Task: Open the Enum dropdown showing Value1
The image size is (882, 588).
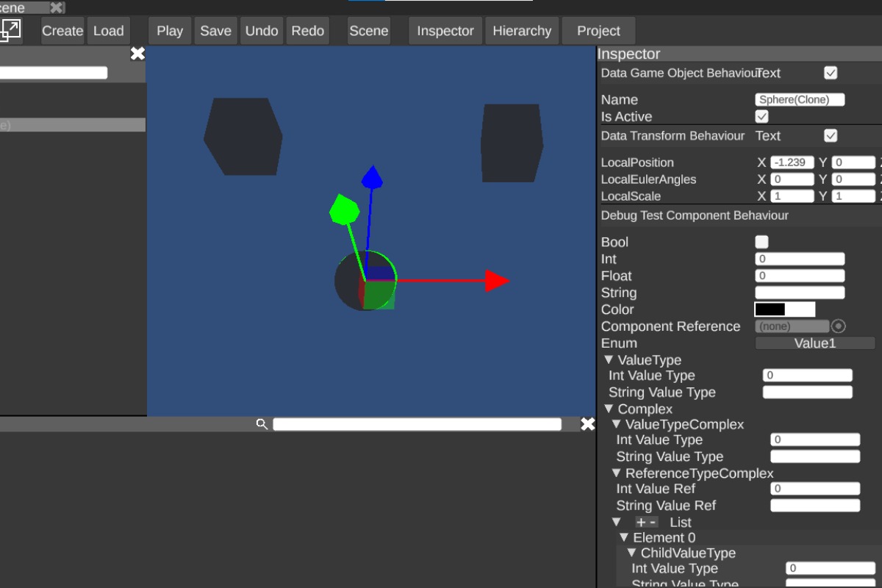Action: point(815,343)
